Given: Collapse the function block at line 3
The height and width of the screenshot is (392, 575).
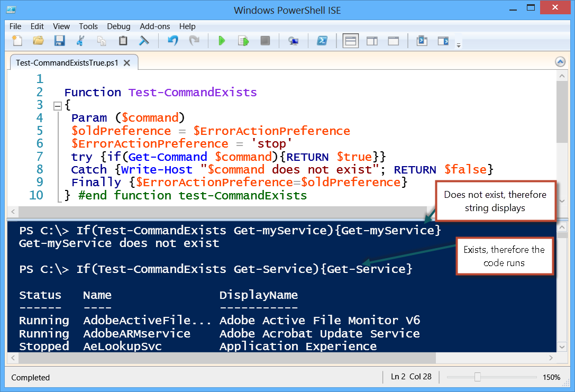Looking at the screenshot, I should tap(58, 106).
